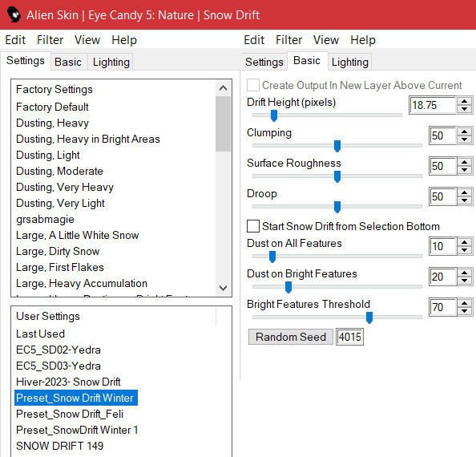Switch to the right-hand Lighting tab
This screenshot has height=457, width=476.
[349, 62]
